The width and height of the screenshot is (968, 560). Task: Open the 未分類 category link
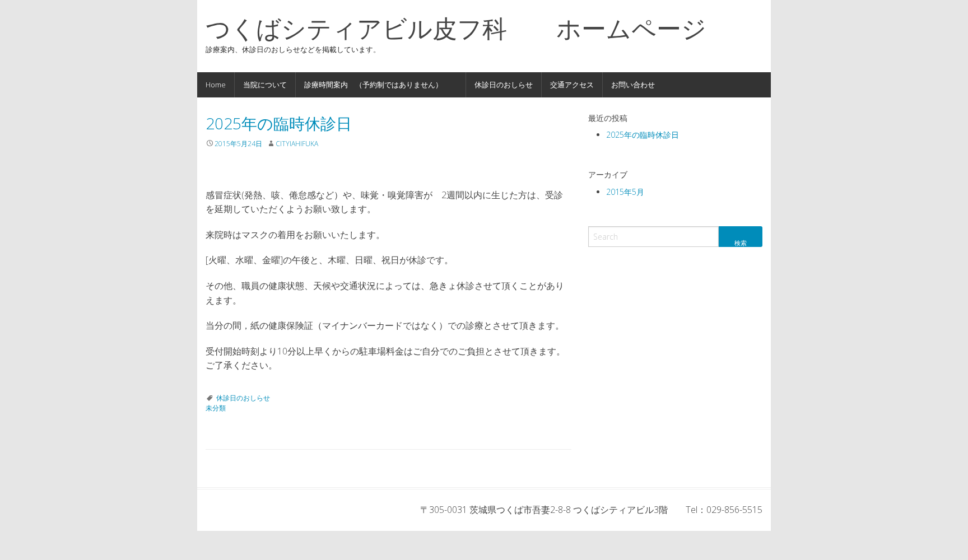[216, 408]
